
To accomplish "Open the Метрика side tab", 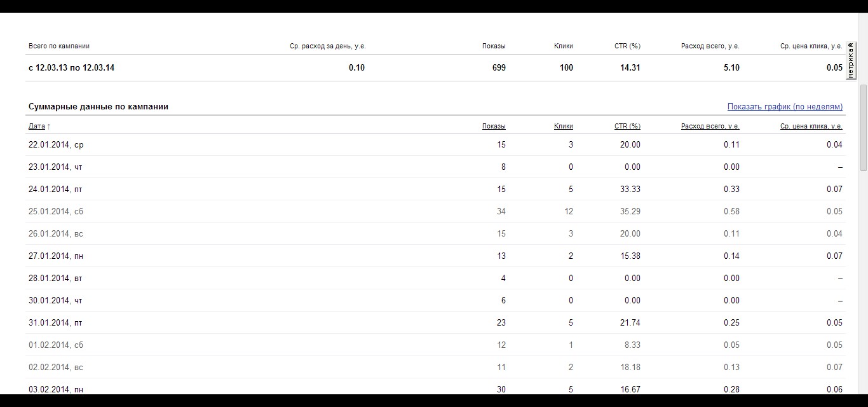I will tap(851, 60).
